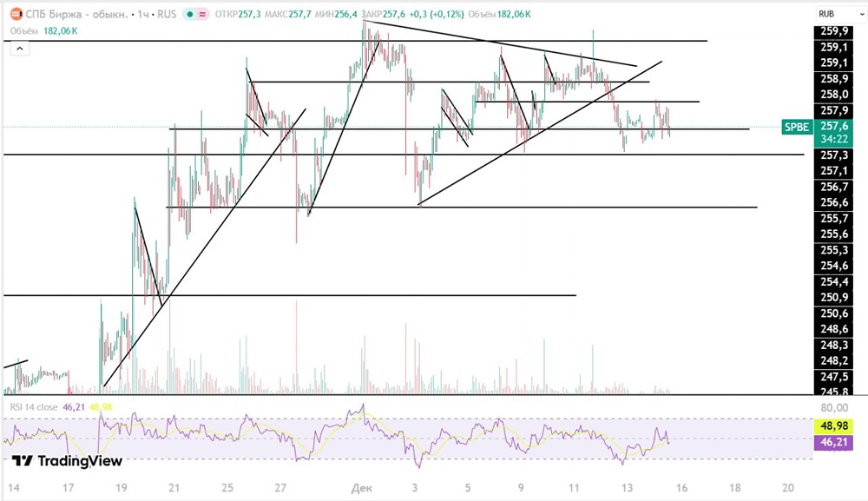
Task: Click the 255,3 price scale label
Action: pyautogui.click(x=834, y=250)
